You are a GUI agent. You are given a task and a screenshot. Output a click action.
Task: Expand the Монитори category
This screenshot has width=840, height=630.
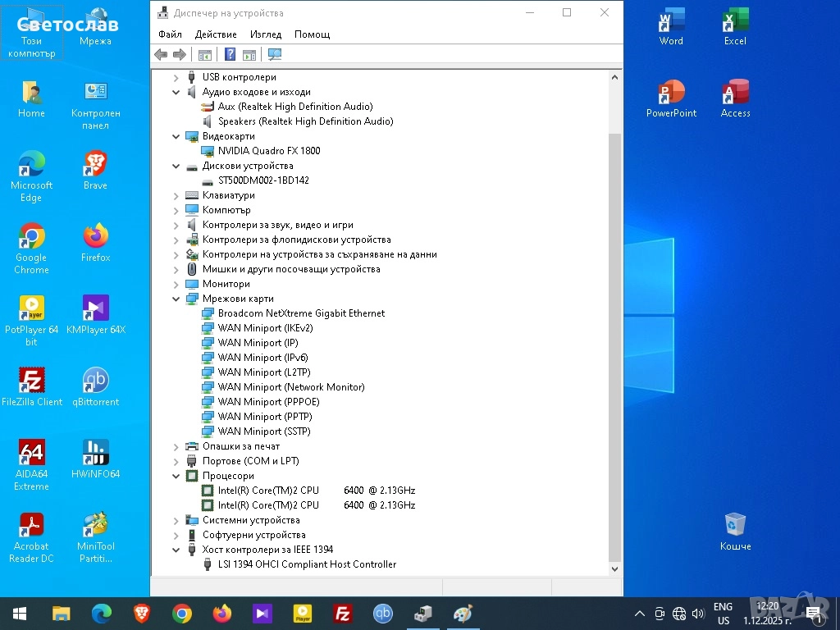(x=176, y=285)
